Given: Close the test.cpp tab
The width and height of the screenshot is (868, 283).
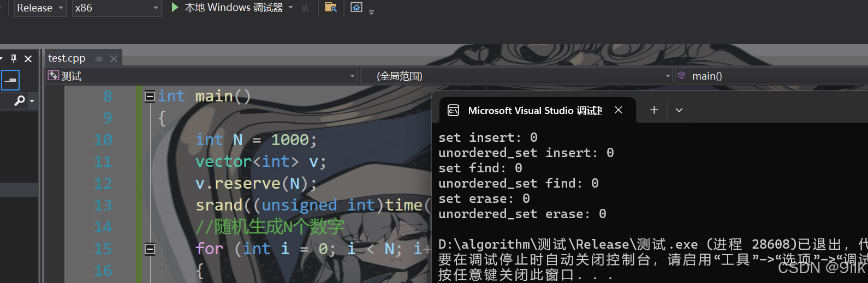Looking at the screenshot, I should click(114, 59).
